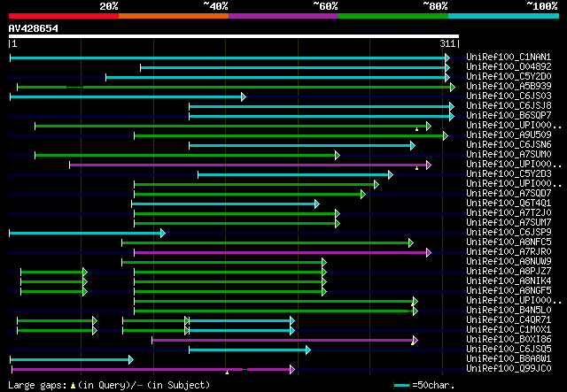Open the UniRef100_A5B939 hit label
This screenshot has width=567, height=392.
pos(509,87)
